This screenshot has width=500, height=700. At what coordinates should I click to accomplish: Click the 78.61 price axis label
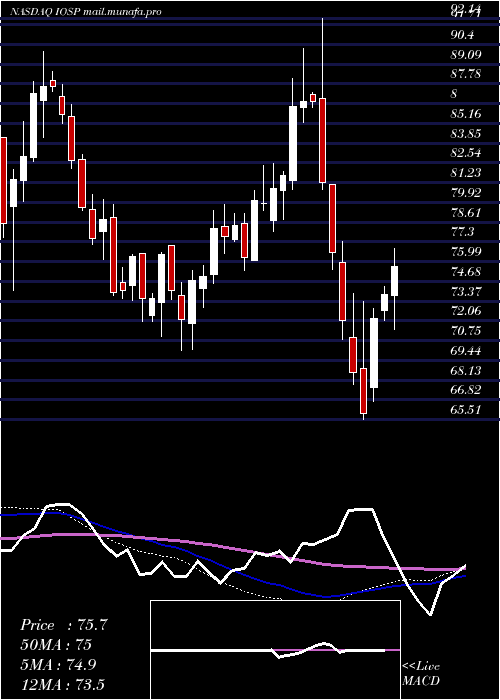point(466,212)
